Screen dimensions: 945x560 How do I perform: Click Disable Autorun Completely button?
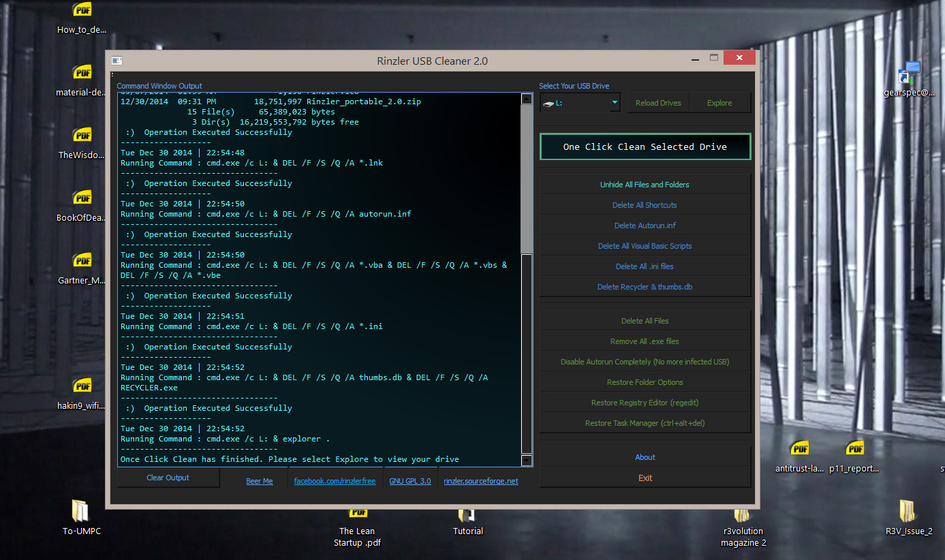(x=645, y=362)
